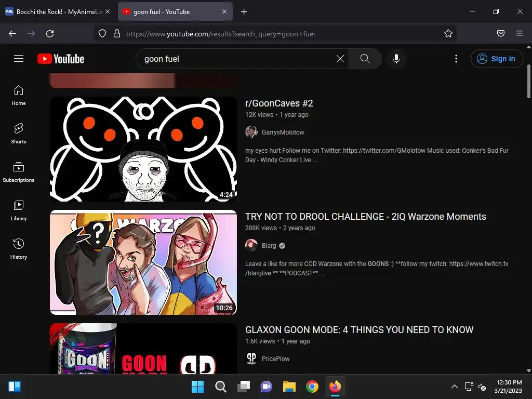Open taskbar Search
Viewport: 532px width, 399px height.
click(220, 387)
